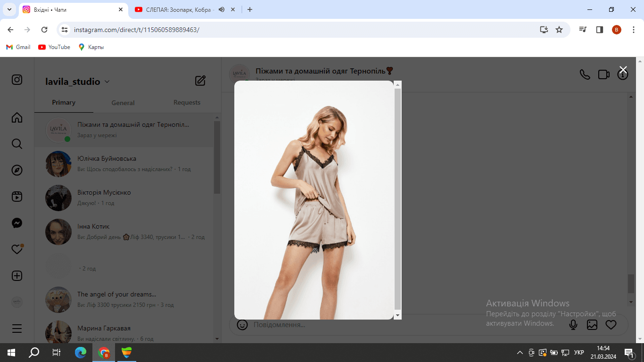Screen dimensions: 644x362
Task: Open Reels icon in sidebar
Action: 17,197
